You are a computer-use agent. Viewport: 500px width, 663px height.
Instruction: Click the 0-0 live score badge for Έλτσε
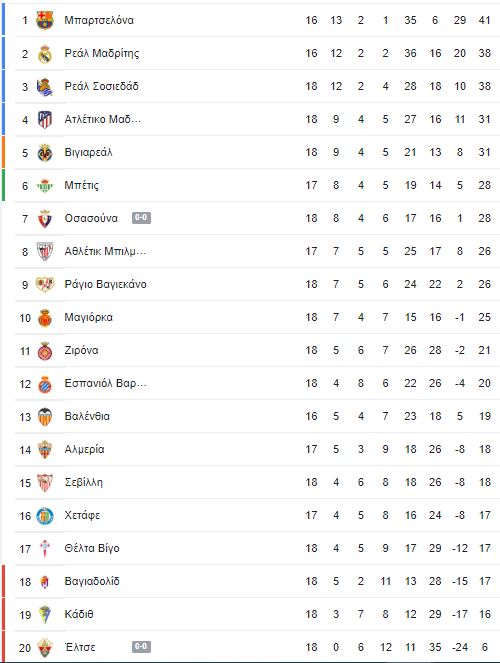point(141,647)
